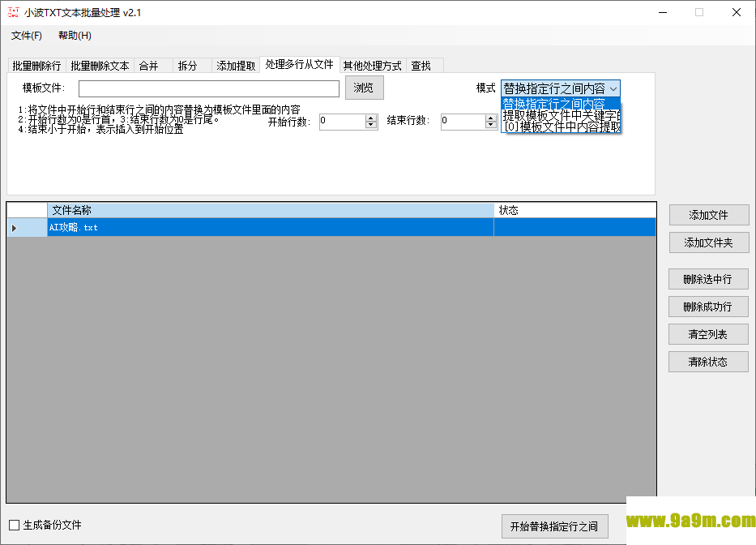Close the 小波TXT文本批量处理 window
Viewport: 756px width, 545px height.
[x=737, y=12]
